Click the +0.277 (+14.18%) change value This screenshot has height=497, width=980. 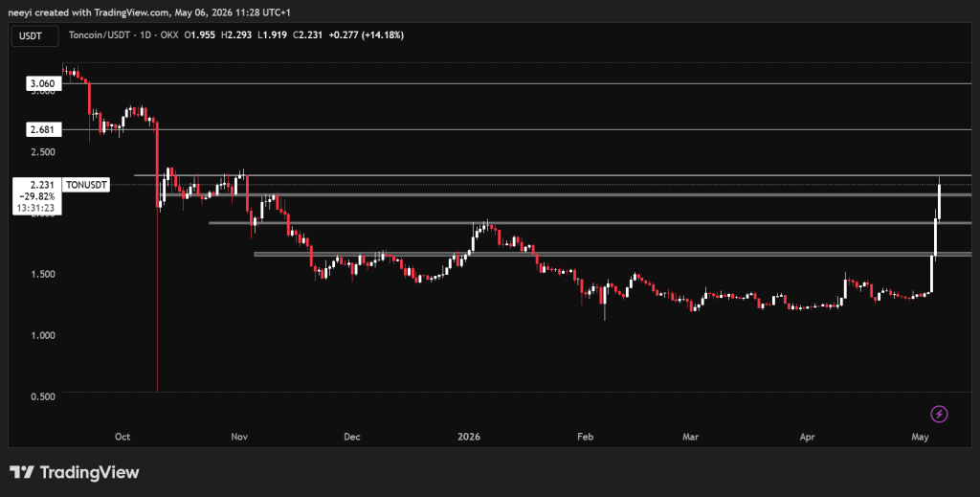(367, 35)
